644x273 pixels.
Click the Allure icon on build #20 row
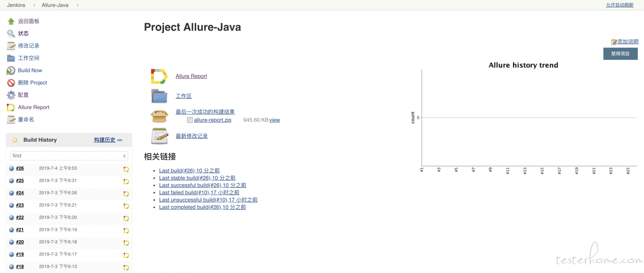point(126,243)
